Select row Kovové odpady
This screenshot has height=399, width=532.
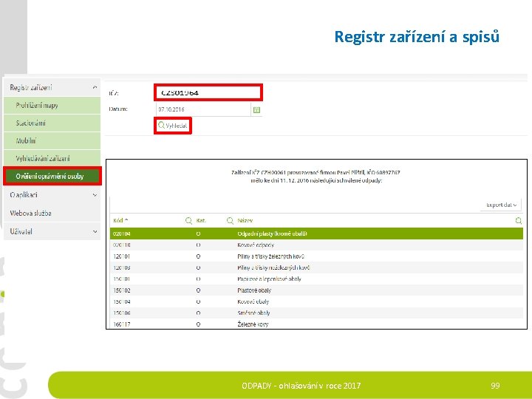pos(316,245)
